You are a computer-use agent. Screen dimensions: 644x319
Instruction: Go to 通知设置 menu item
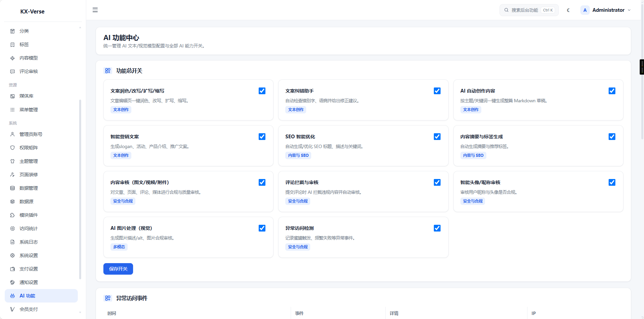coord(41,282)
